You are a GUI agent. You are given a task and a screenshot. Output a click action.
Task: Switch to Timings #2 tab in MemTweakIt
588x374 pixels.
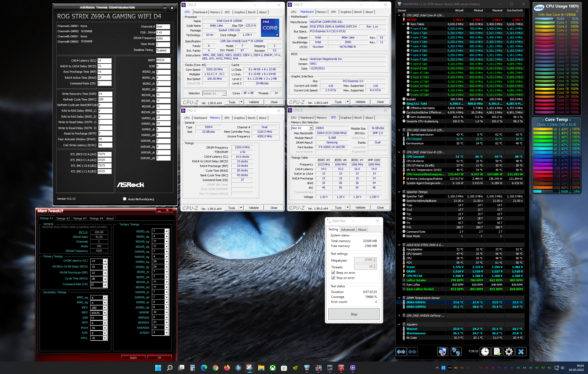pyautogui.click(x=63, y=218)
